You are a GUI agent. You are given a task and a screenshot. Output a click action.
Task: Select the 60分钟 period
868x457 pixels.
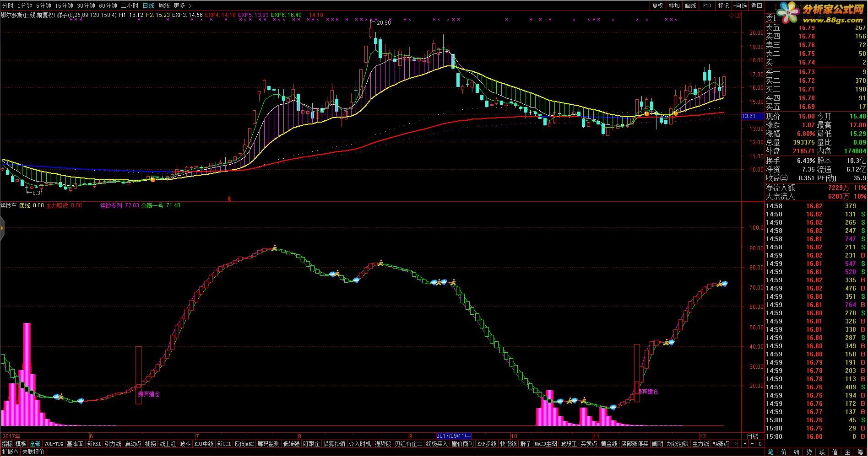tap(108, 5)
